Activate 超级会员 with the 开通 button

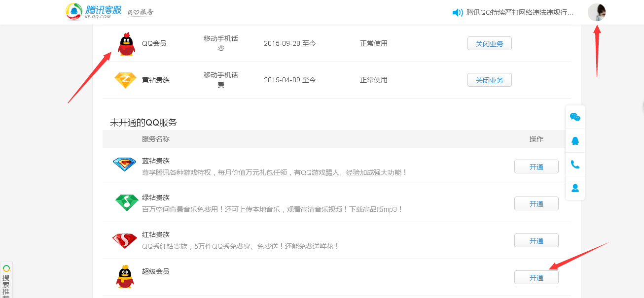tap(537, 277)
